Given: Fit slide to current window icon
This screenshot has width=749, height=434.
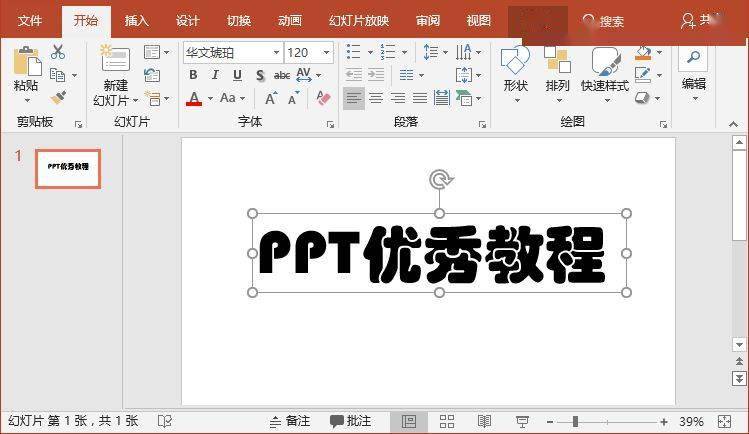Looking at the screenshot, I should [x=725, y=421].
